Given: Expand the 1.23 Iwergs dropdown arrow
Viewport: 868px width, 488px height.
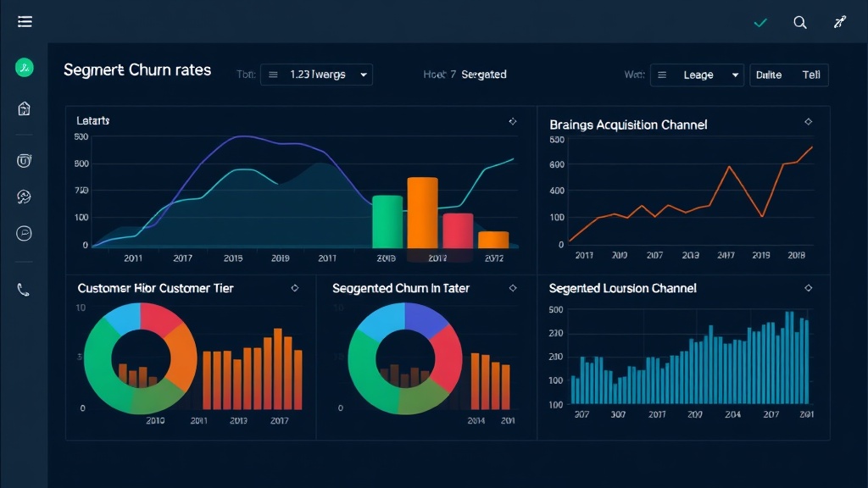Looking at the screenshot, I should (x=364, y=75).
